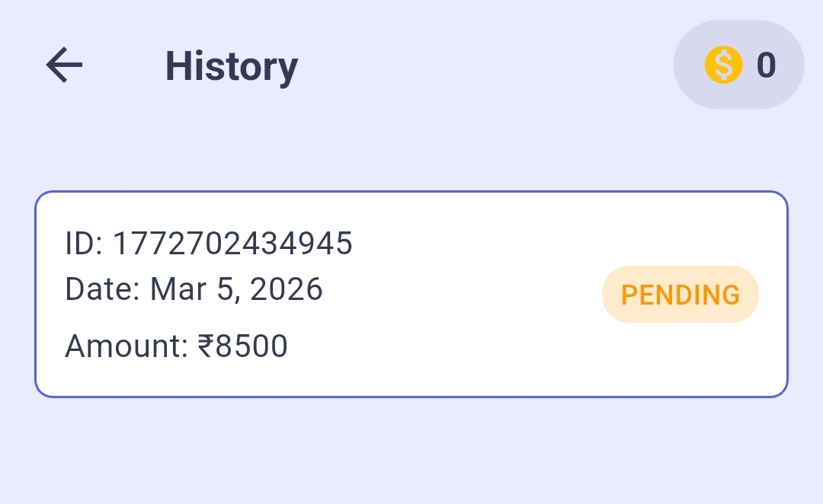Tap the amount value 8500
The width and height of the screenshot is (823, 504).
pos(251,347)
